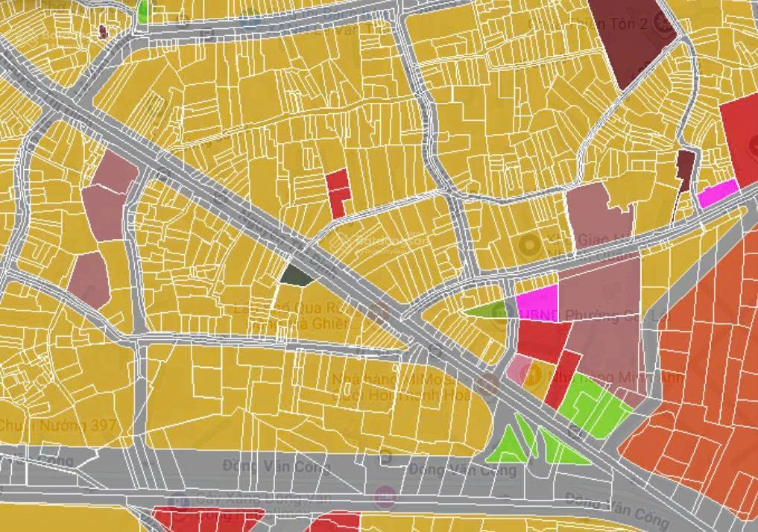Screen dimensions: 758x532
Task: Select the gas station marker beside Cây Xăng
Action: (180, 501)
